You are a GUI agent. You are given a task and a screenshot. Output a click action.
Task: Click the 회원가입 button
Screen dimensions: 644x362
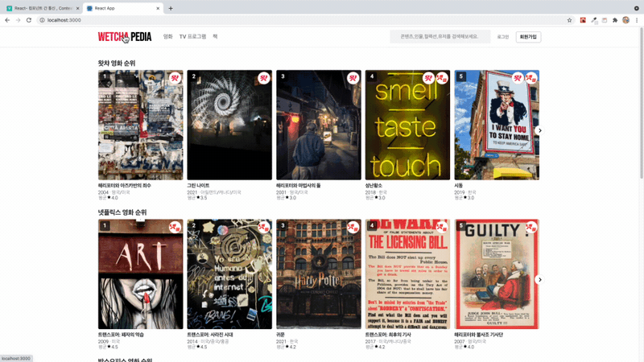coord(528,37)
